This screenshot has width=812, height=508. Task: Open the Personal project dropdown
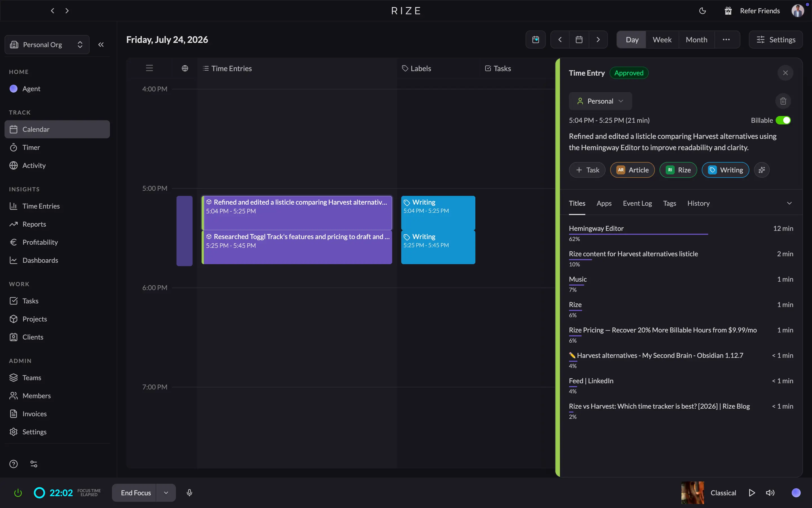[600, 101]
